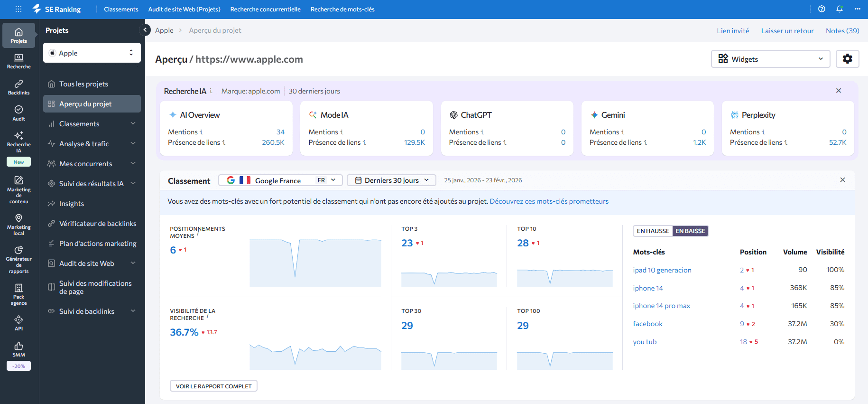
Task: Click the SE Ranking logo
Action: click(x=56, y=9)
